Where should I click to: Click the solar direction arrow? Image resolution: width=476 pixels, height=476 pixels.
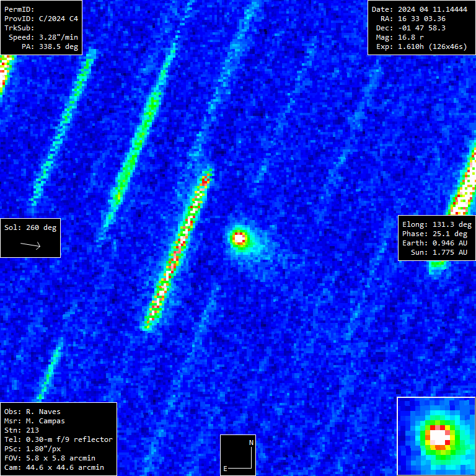click(30, 245)
